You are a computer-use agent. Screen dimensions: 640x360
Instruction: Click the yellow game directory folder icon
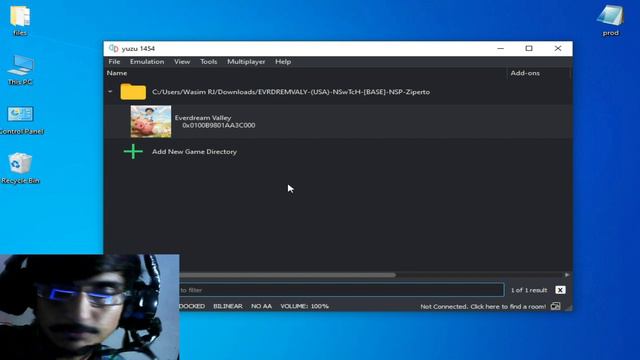click(x=133, y=92)
